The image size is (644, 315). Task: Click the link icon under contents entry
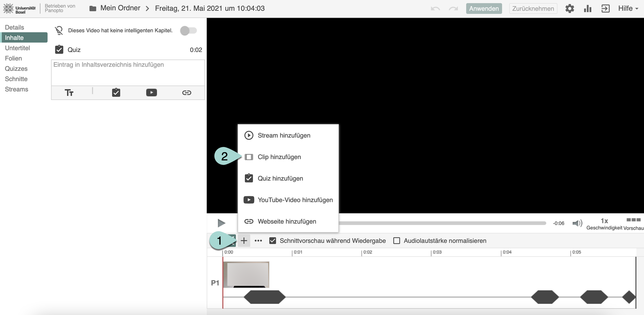(x=186, y=93)
